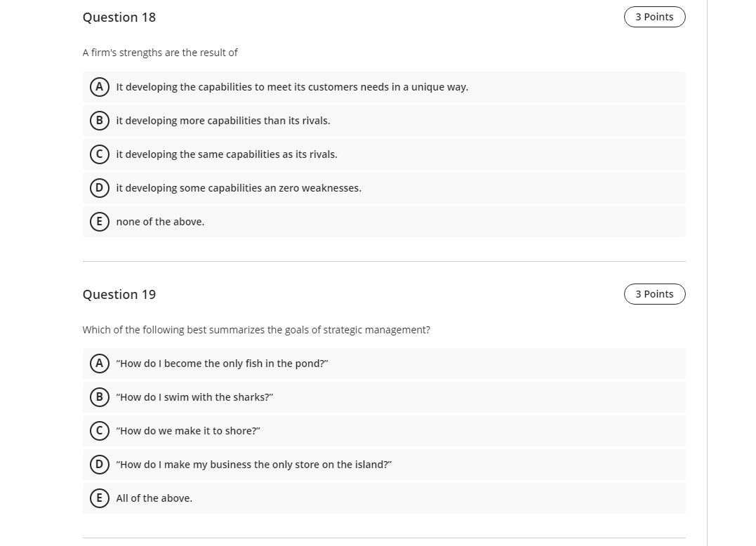Click answer text 'it developing the same capabilities as its rivals.'
The height and width of the screenshot is (546, 756).
click(x=227, y=154)
